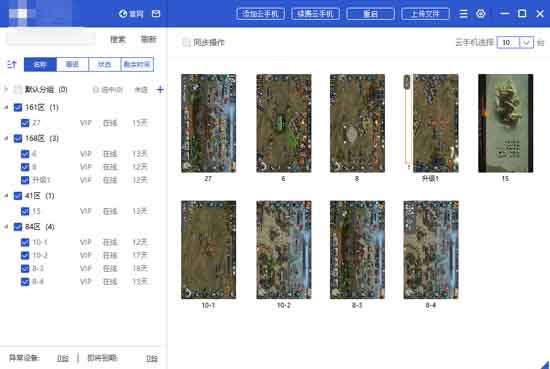Toggle the 同步操作 checkbox
The width and height of the screenshot is (550, 369).
[186, 43]
